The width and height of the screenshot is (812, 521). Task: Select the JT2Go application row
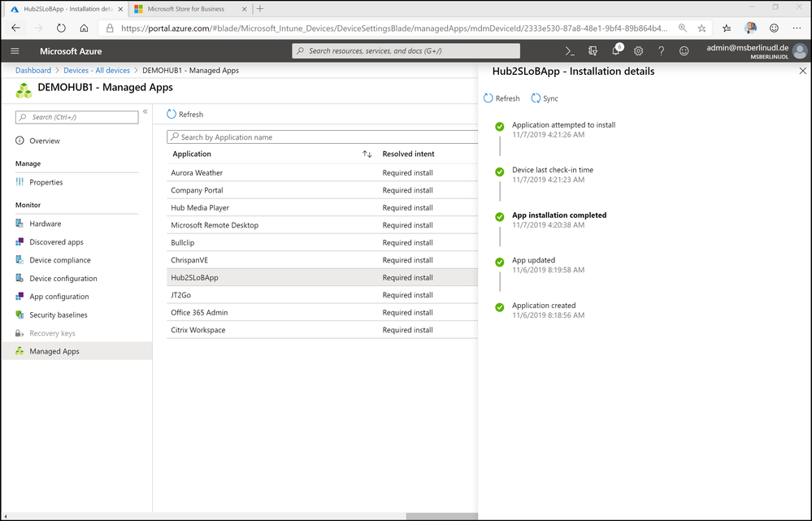[x=322, y=295]
